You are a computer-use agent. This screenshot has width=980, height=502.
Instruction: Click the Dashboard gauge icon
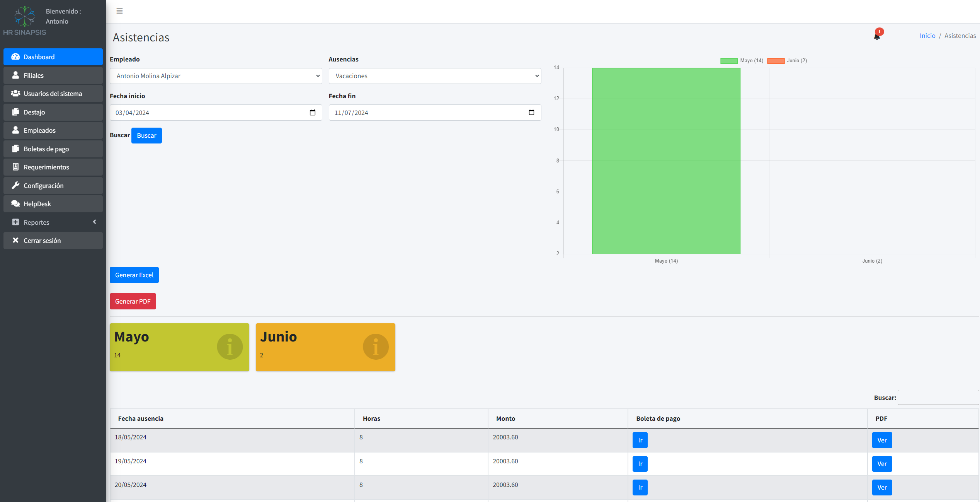tap(15, 57)
